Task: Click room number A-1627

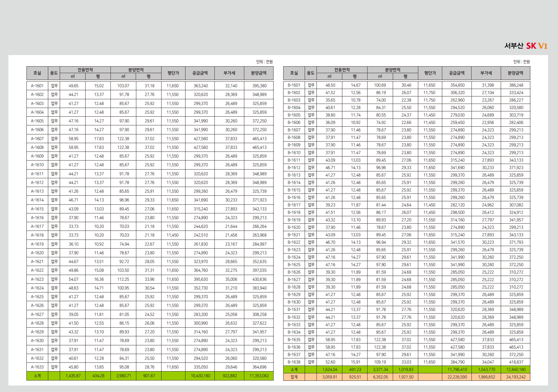Action: tap(37, 315)
